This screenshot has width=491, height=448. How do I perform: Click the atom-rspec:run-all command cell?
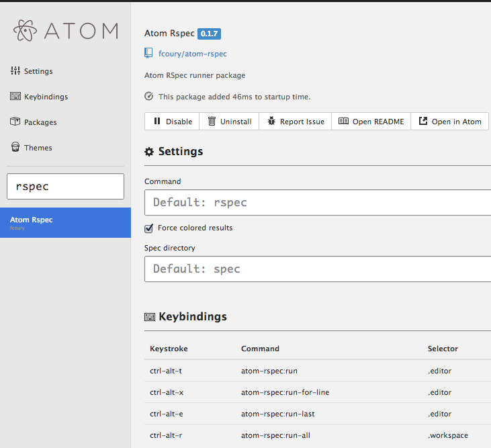275,435
